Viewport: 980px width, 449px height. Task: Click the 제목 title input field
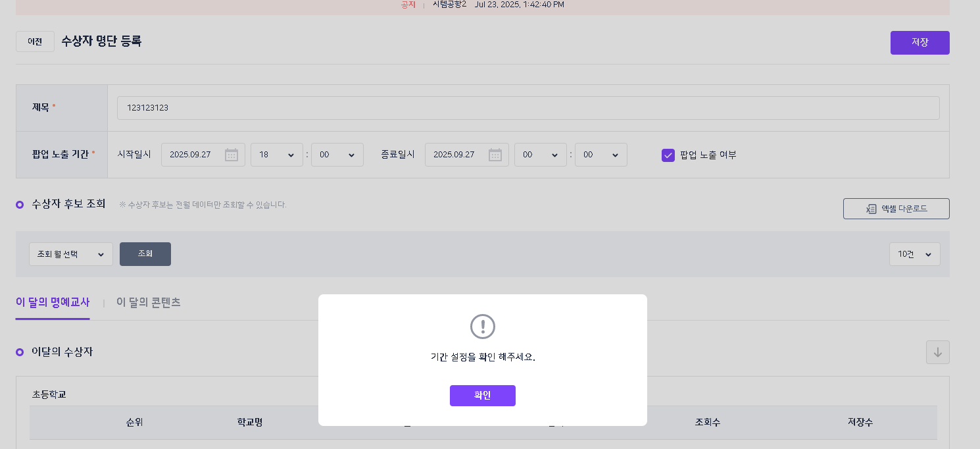[527, 108]
